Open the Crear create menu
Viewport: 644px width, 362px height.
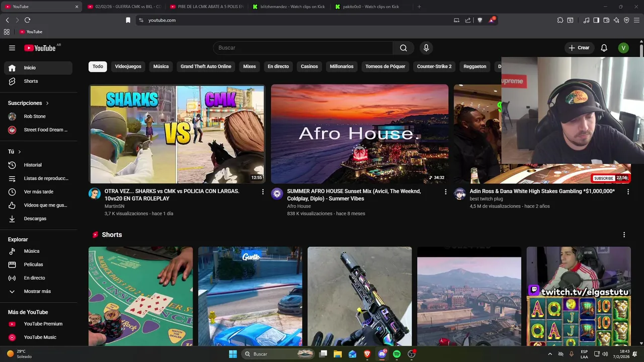(579, 48)
